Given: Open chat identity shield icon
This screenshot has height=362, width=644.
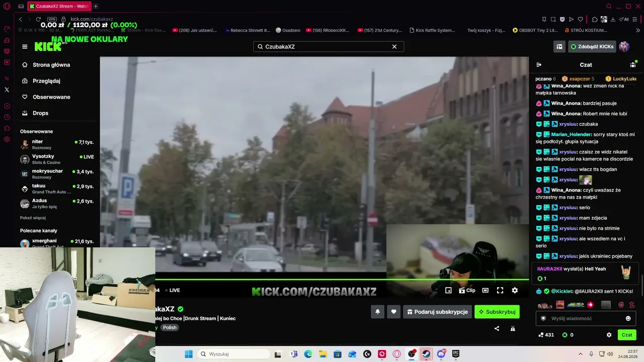Looking at the screenshot, I should 543,318.
